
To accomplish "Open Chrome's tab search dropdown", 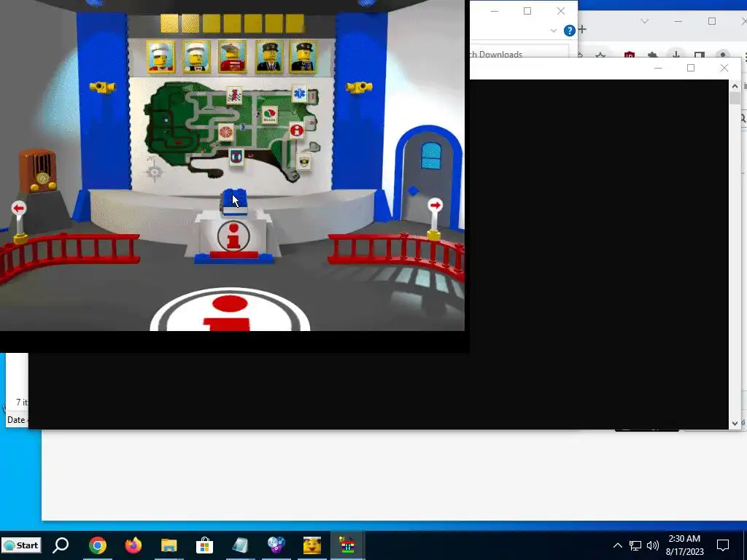I will (x=645, y=21).
